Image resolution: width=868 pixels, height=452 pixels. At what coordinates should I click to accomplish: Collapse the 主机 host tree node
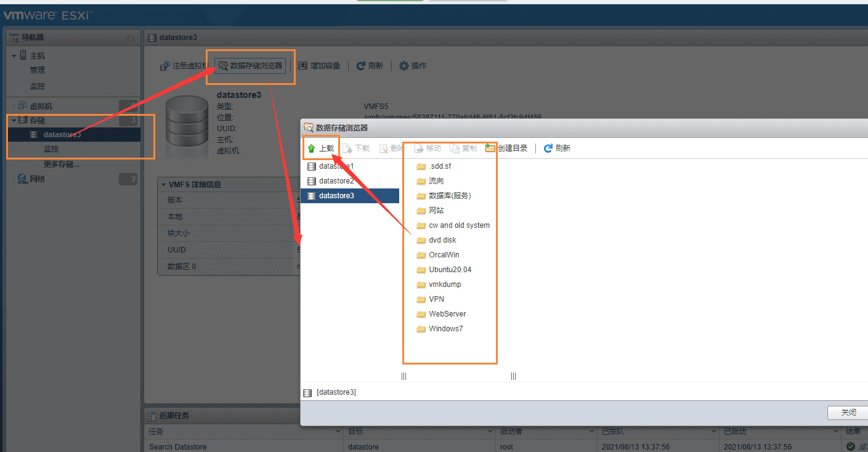tap(14, 56)
